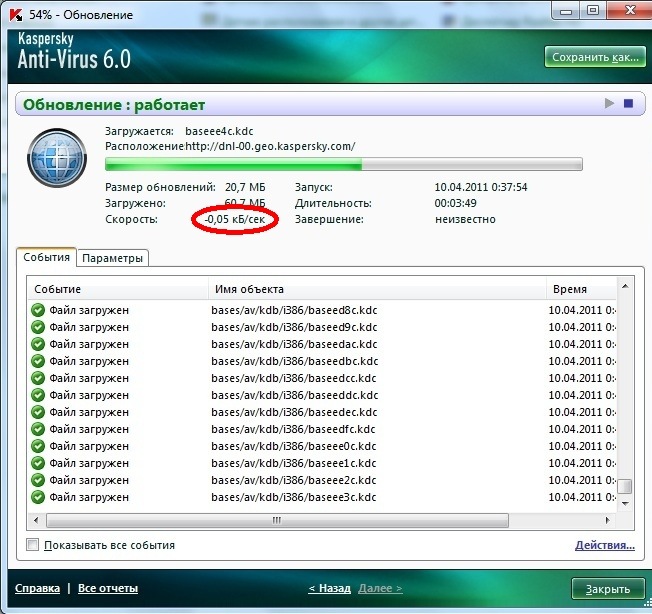Minimize the Обновление window
The image size is (652, 614).
pyautogui.click(x=566, y=11)
